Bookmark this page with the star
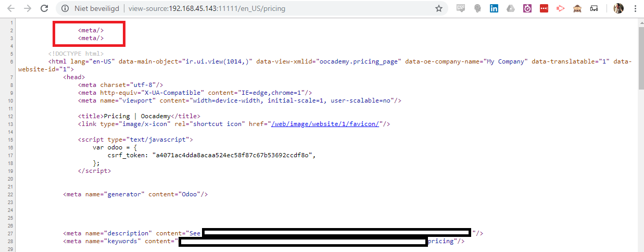The image size is (644, 252). coord(439,9)
